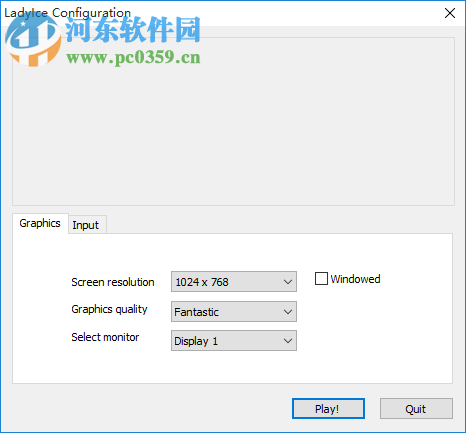Close the LadyIce Configuration window
The width and height of the screenshot is (466, 433).
450,13
